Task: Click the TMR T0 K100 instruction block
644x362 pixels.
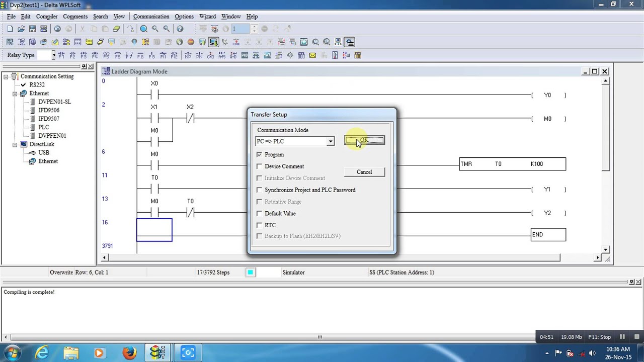Action: pos(512,164)
